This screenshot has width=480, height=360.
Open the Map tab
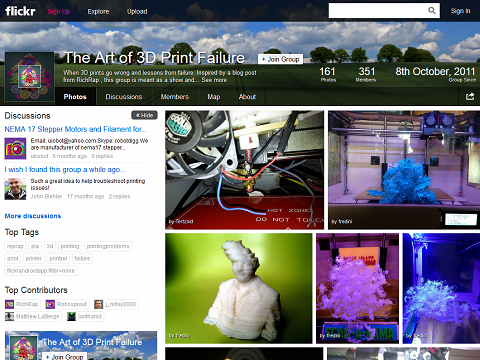[214, 97]
